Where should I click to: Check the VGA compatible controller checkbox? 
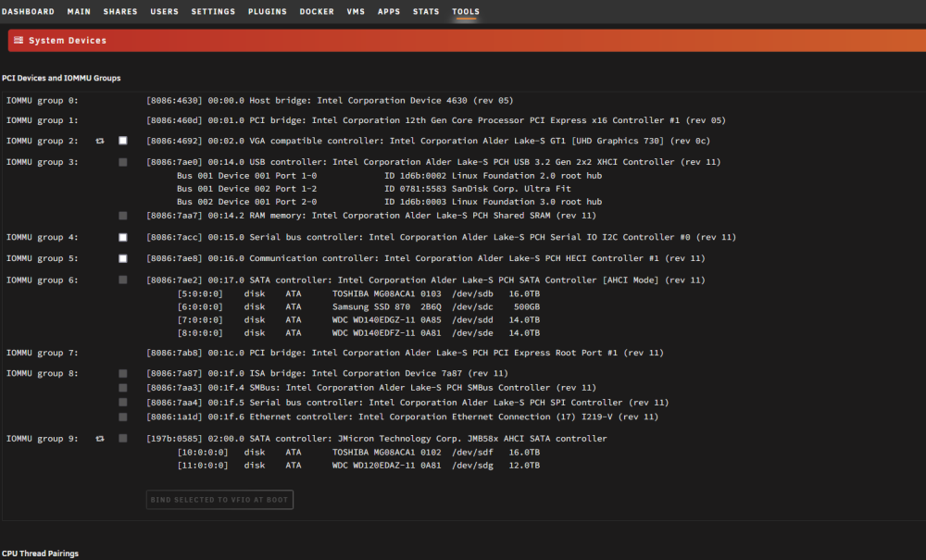[123, 141]
